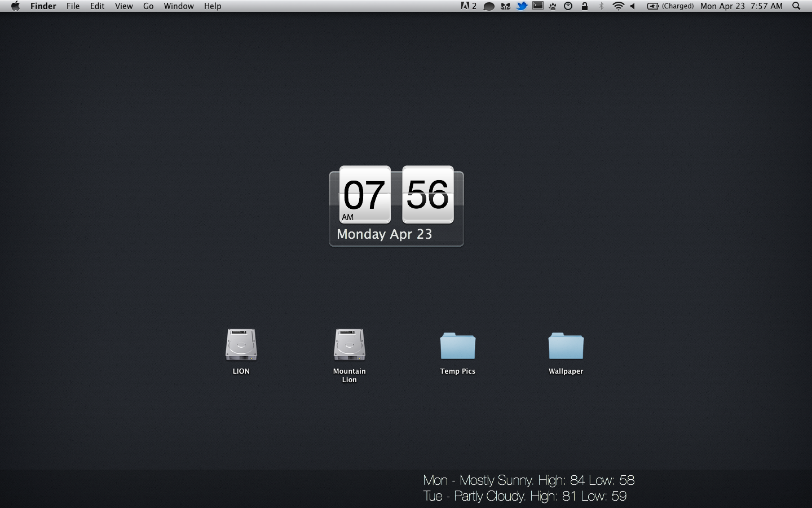The image size is (812, 508).
Task: Open the View menu
Action: tap(123, 6)
